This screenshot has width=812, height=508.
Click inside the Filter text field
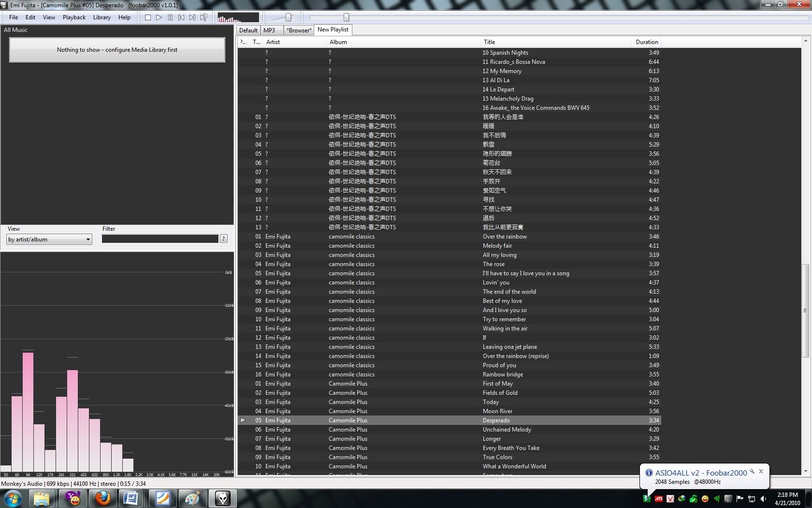point(160,239)
